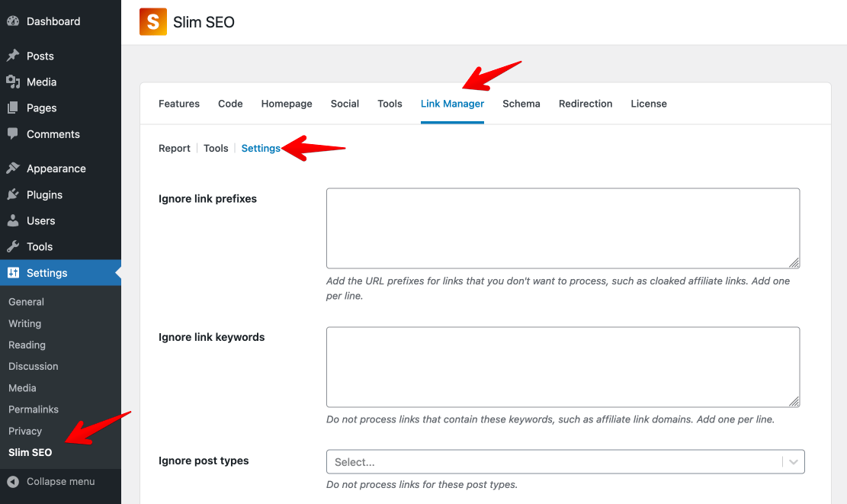
Task: Open the Users menu
Action: click(40, 220)
